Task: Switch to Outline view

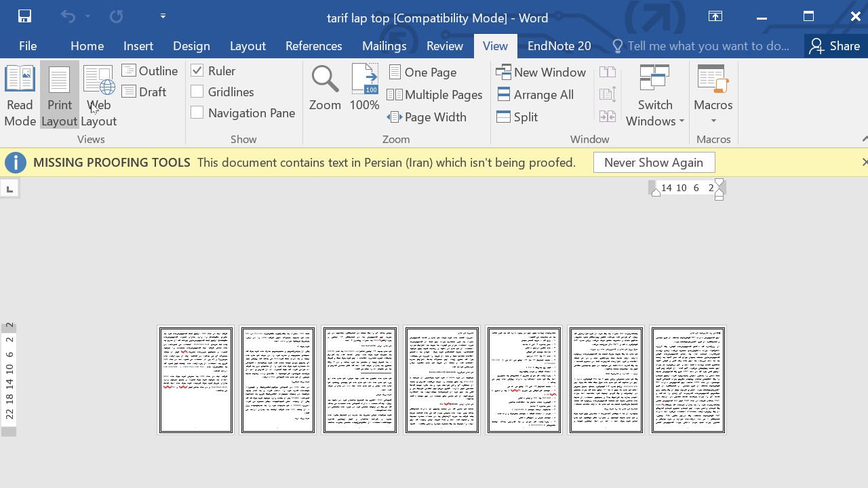Action: pos(150,70)
